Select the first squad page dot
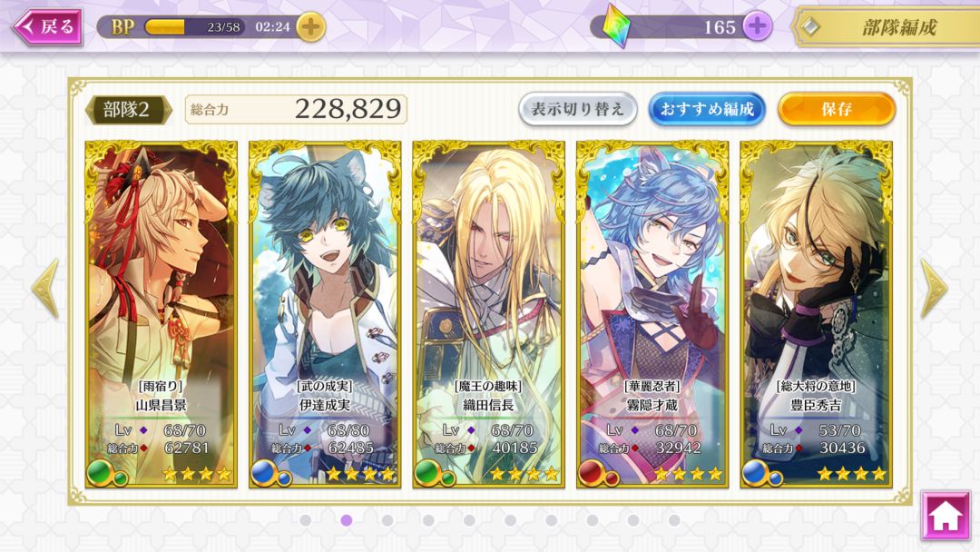This screenshot has height=552, width=980. pyautogui.click(x=306, y=520)
